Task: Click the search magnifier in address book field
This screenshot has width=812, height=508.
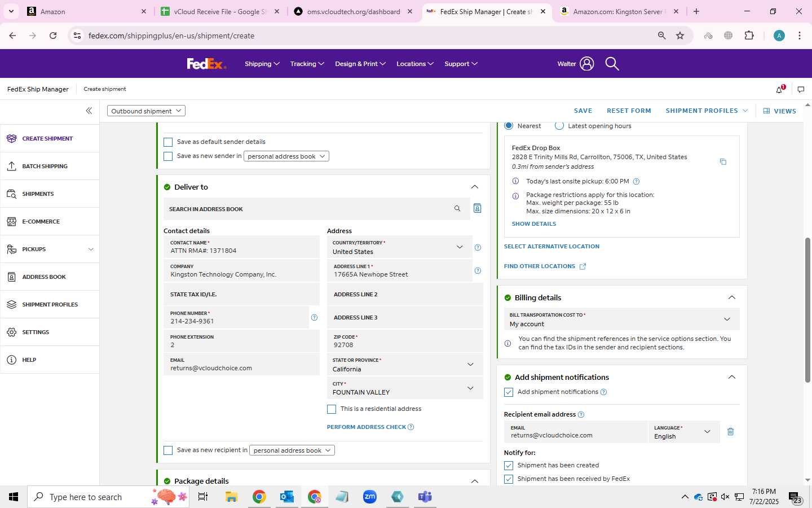Action: (x=457, y=209)
